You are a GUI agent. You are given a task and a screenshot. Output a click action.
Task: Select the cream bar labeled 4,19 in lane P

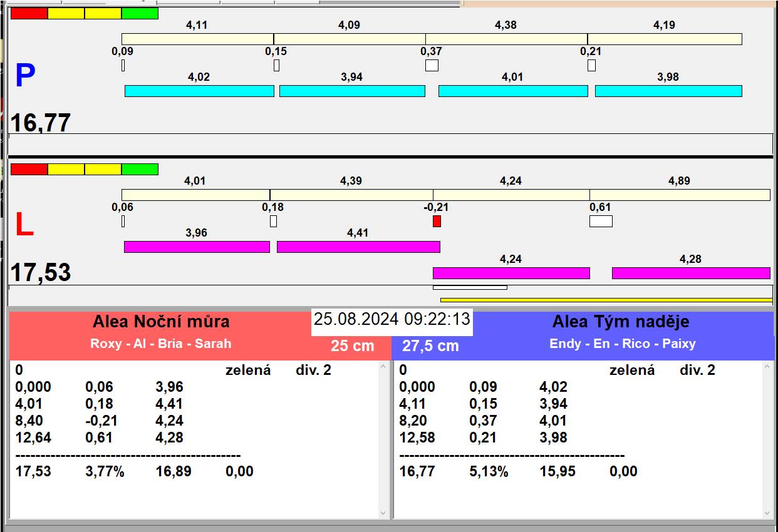665,39
